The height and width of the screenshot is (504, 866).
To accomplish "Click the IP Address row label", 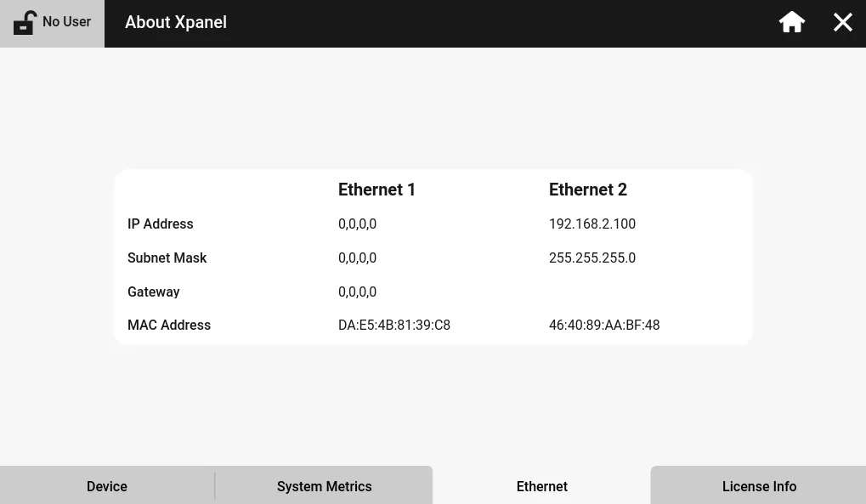I will (160, 224).
